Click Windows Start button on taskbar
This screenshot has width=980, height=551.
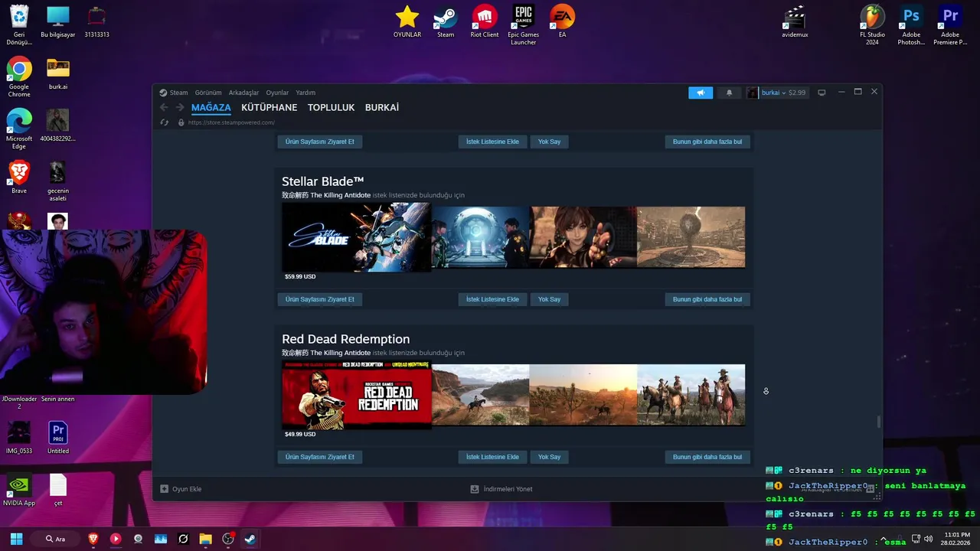tap(16, 539)
